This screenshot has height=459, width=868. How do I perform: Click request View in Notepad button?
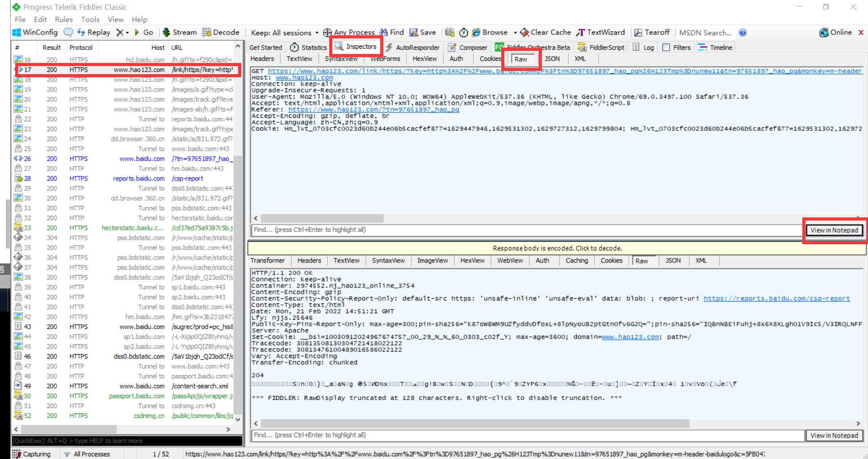point(834,230)
